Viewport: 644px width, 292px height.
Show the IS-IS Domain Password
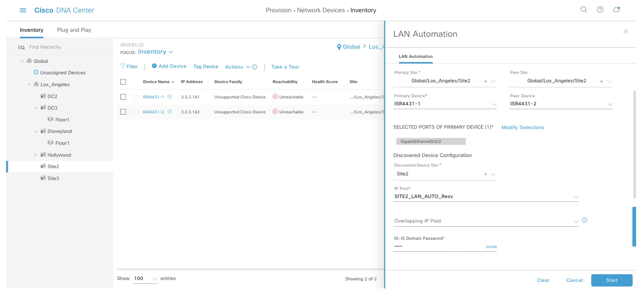tap(491, 247)
